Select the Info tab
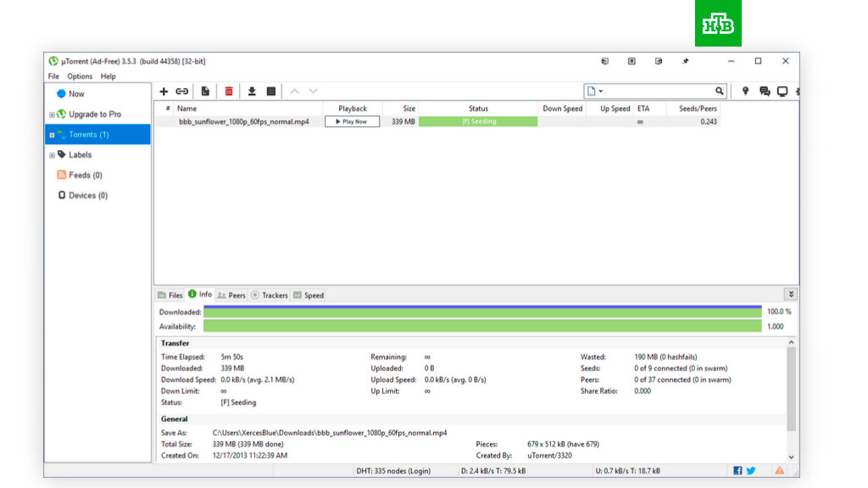868x488 pixels. 200,294
